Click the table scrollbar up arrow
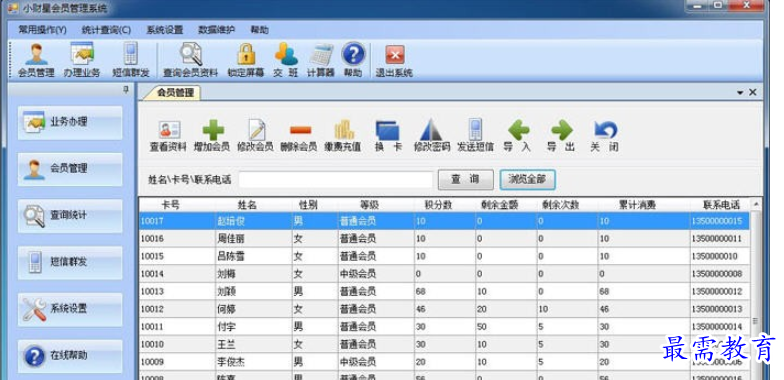Viewport: 784px width, 380px height. click(756, 204)
